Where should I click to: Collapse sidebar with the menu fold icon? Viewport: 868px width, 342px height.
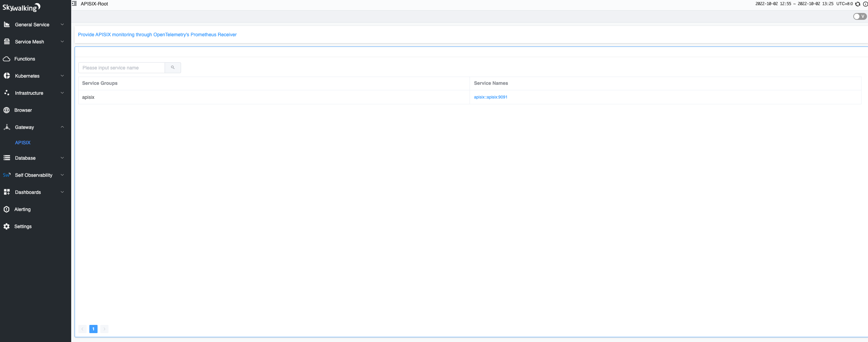74,4
